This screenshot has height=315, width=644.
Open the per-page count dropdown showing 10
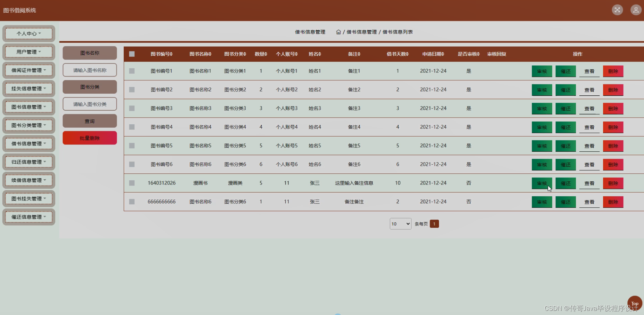(x=400, y=224)
